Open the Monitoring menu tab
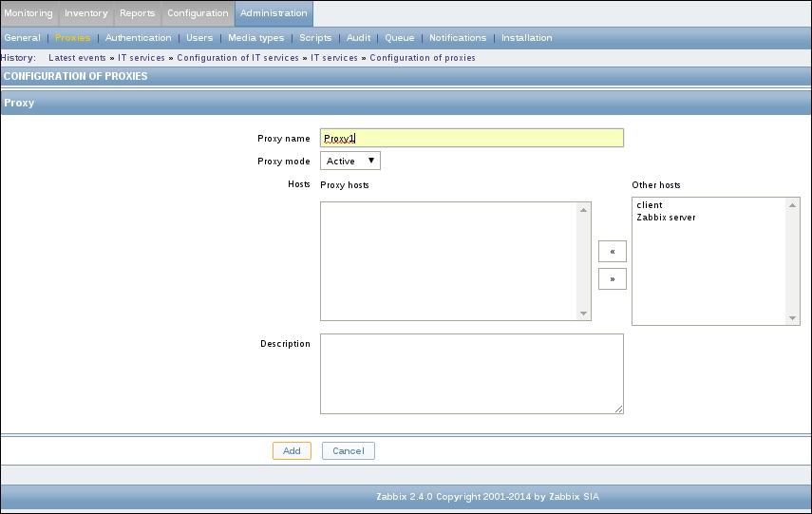 (28, 13)
